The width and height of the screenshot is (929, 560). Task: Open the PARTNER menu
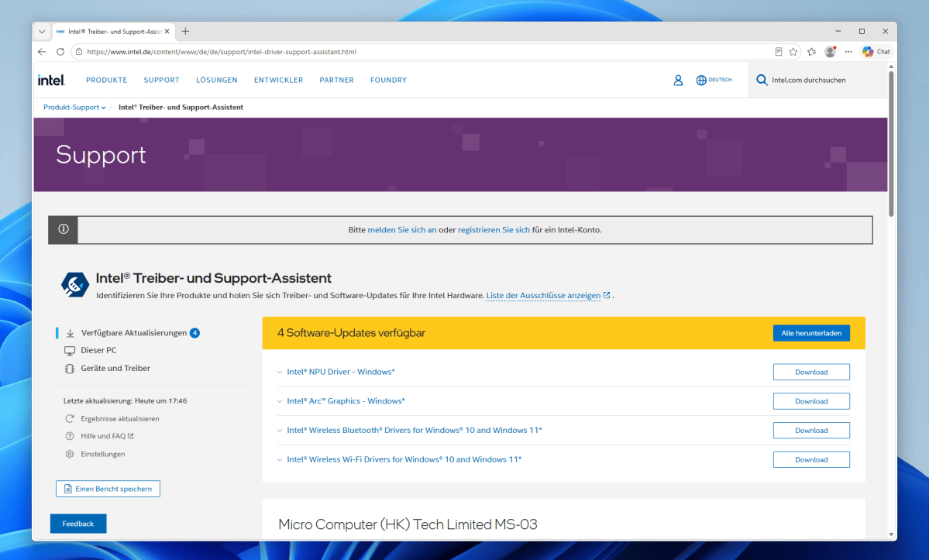point(336,80)
